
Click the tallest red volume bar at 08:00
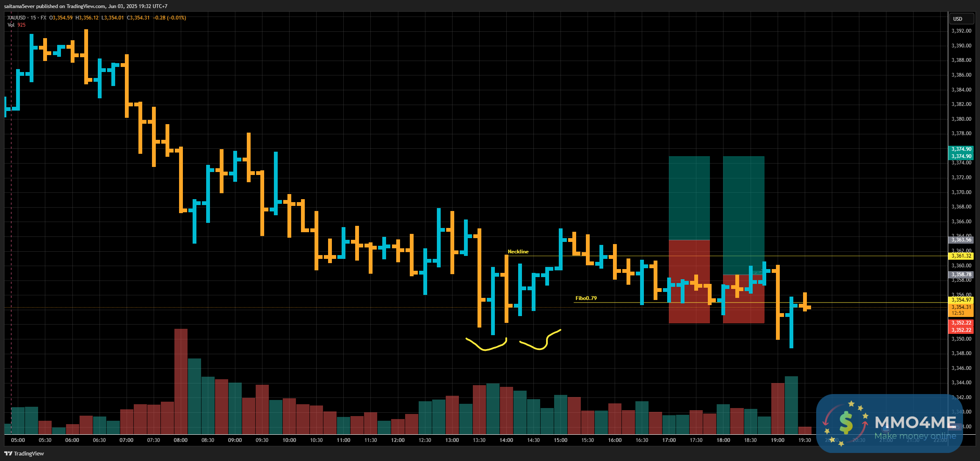(181, 380)
